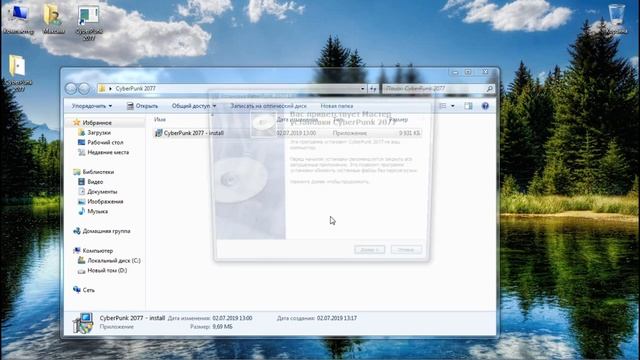Refresh the CyberPunk 2077 folder view
The width and height of the screenshot is (640, 360).
click(x=373, y=88)
